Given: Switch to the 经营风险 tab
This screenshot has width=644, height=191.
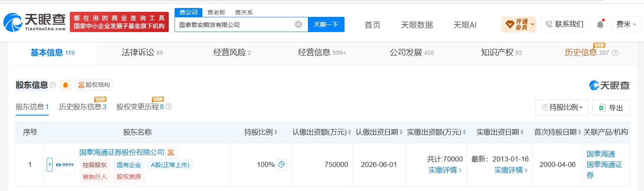Looking at the screenshot, I should (232, 53).
